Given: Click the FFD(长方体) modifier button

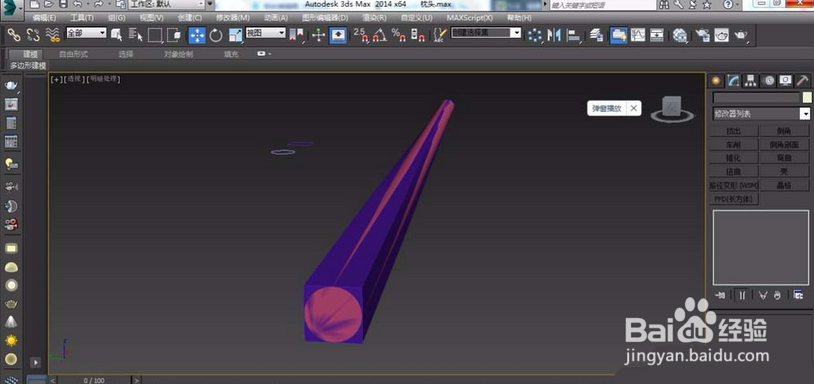Looking at the screenshot, I should [734, 199].
